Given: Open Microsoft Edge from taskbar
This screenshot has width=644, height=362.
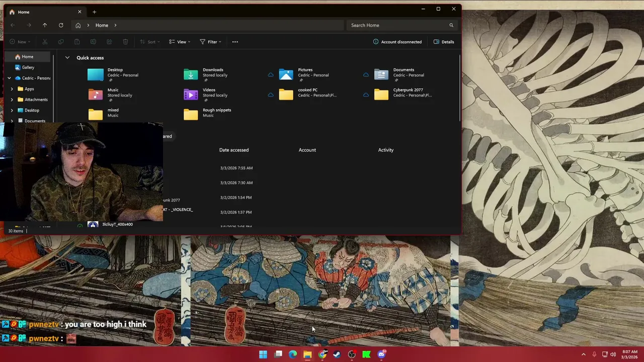Looking at the screenshot, I should (293, 354).
